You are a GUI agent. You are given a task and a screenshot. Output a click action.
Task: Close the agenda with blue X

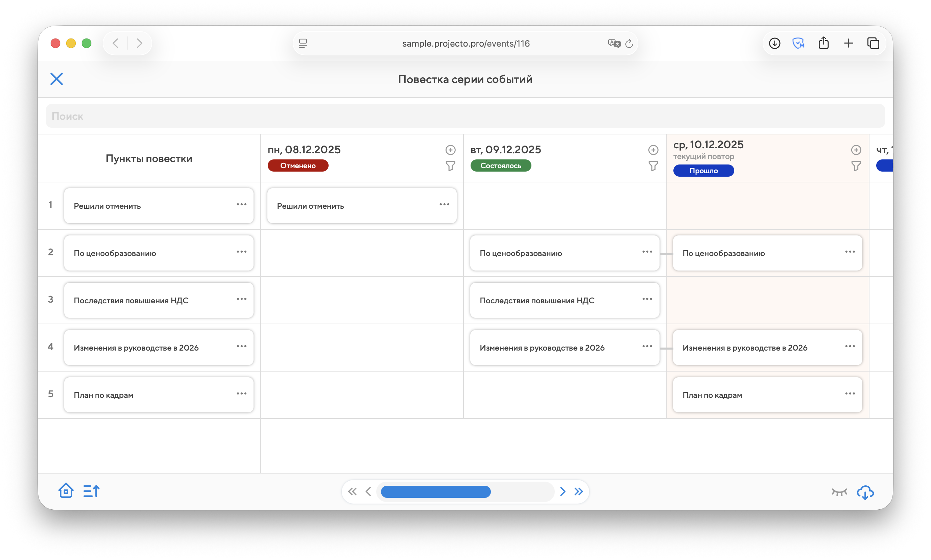click(57, 79)
